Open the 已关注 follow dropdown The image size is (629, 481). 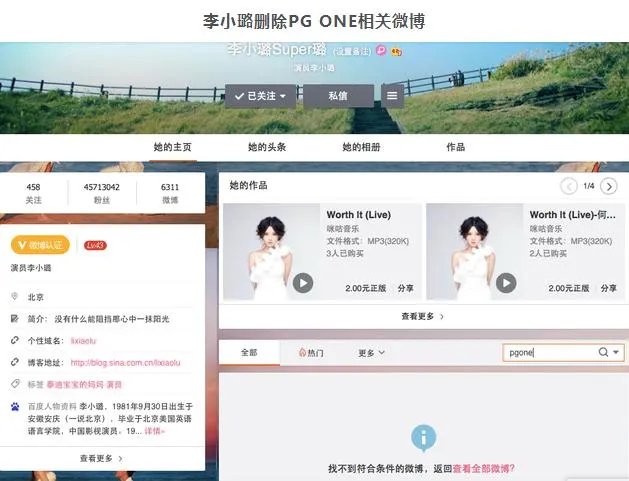[x=260, y=96]
